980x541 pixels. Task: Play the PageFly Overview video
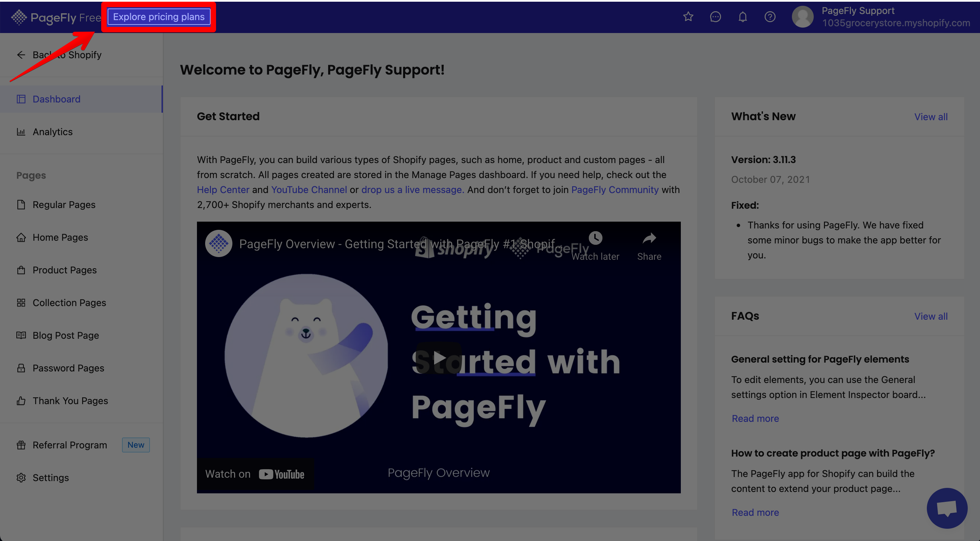(x=439, y=357)
